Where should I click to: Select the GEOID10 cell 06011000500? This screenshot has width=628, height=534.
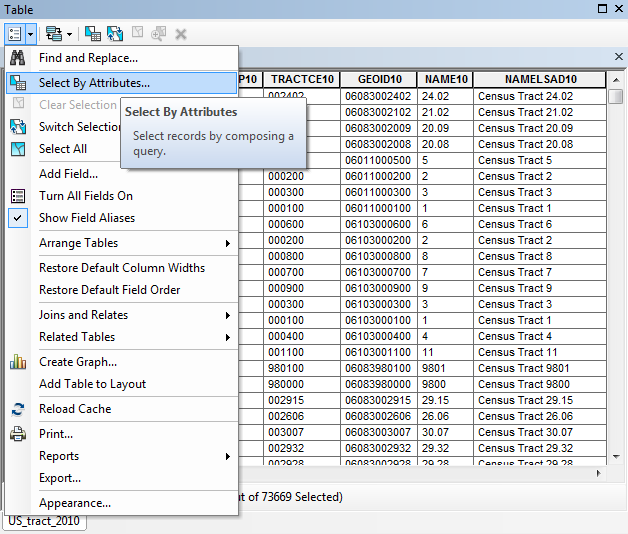point(378,160)
